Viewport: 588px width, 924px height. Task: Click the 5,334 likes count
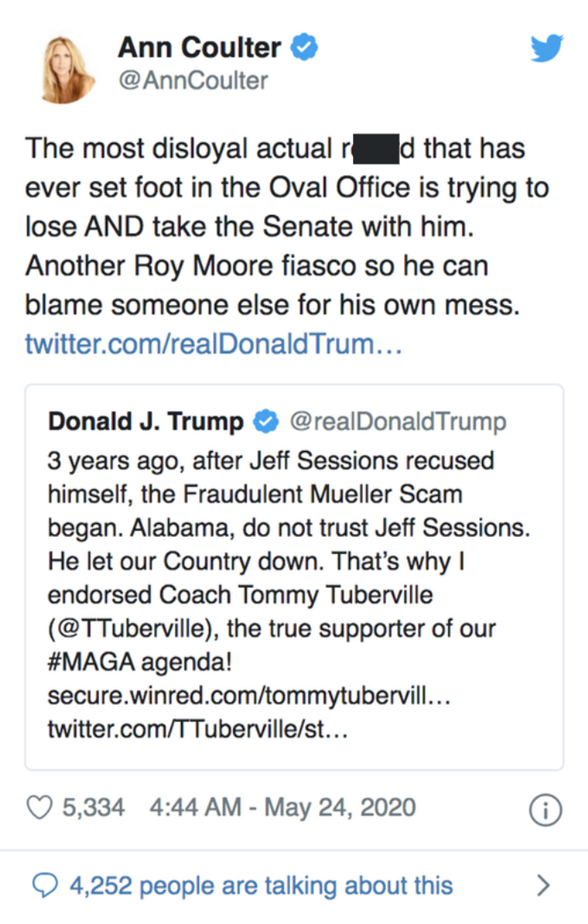[x=94, y=808]
